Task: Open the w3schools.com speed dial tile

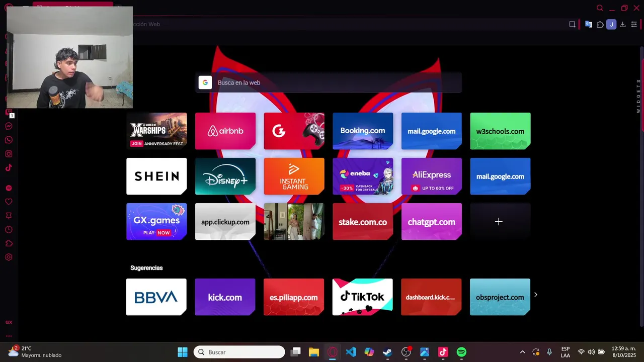Action: (x=500, y=131)
